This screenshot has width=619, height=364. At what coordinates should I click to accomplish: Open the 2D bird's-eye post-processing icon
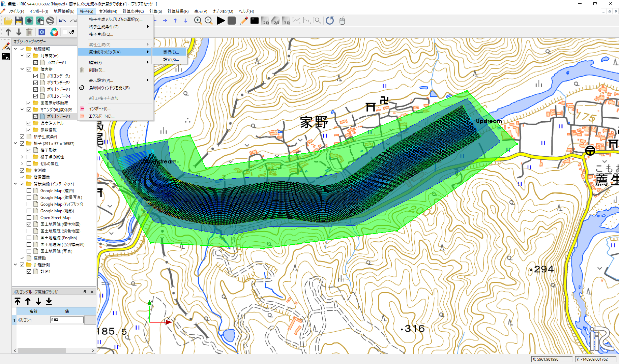276,21
